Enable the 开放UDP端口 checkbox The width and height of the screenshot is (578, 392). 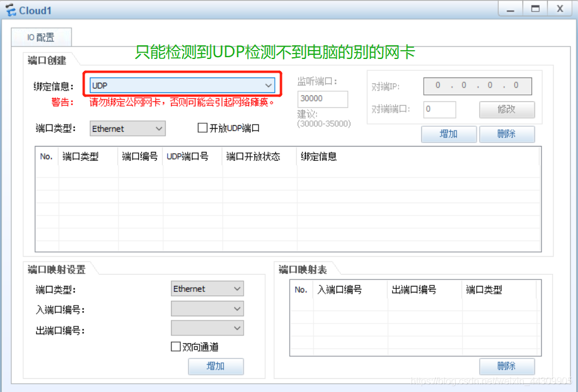tap(203, 128)
